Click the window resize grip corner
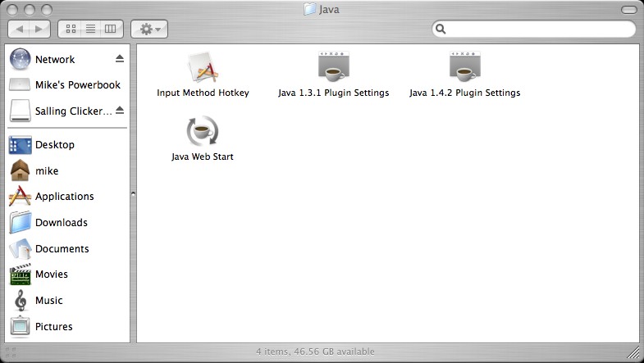This screenshot has width=644, height=363. pyautogui.click(x=633, y=352)
